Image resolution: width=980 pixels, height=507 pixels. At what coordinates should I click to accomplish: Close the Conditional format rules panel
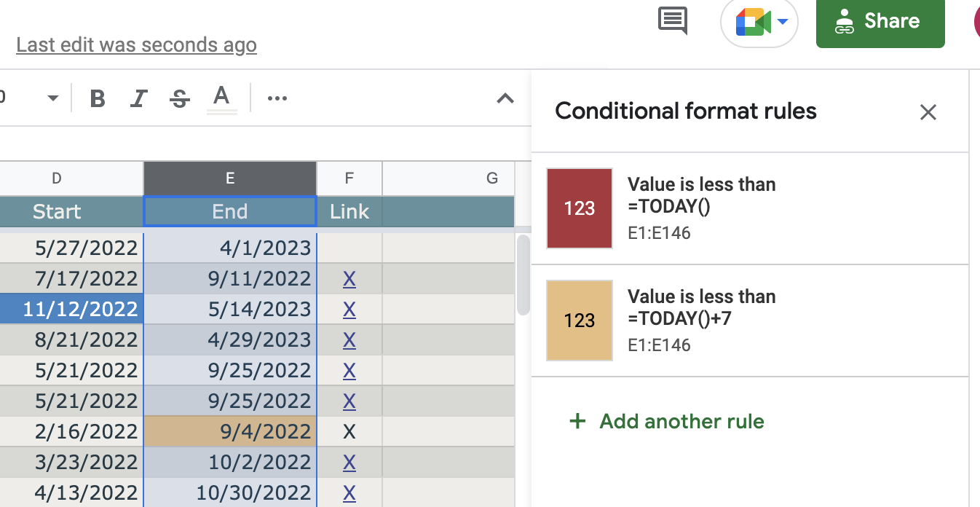(928, 112)
